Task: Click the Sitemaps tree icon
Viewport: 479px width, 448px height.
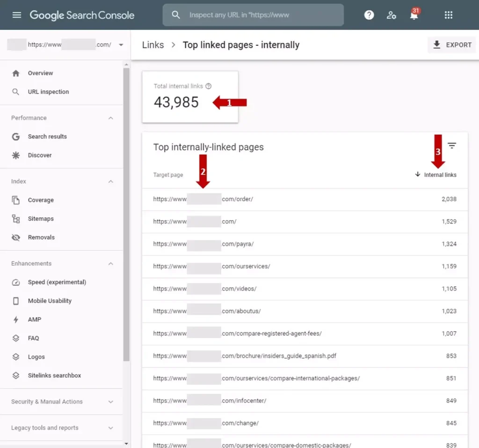Action: tap(16, 219)
